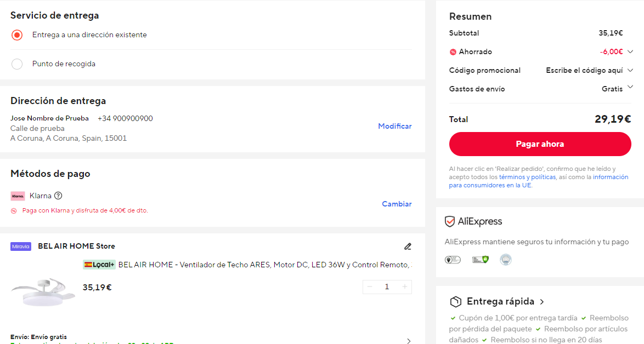This screenshot has height=344, width=644.
Task: Click AliExpress shield logo icon
Action: tap(450, 221)
